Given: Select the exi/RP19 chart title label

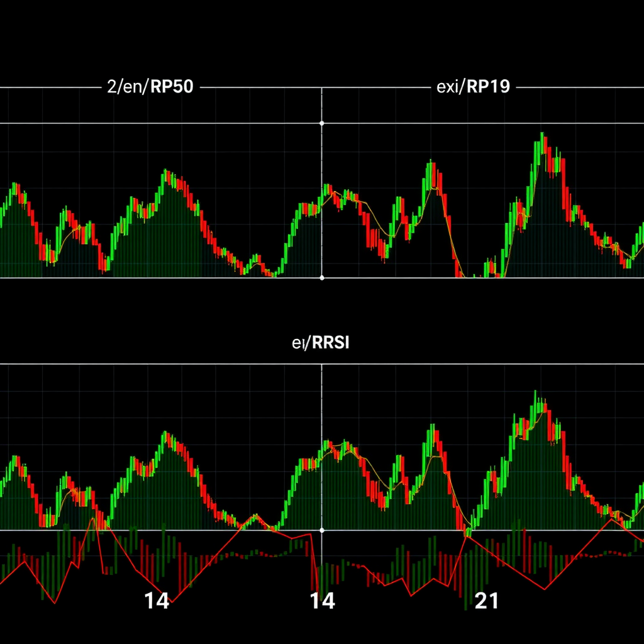Looking at the screenshot, I should tap(472, 88).
